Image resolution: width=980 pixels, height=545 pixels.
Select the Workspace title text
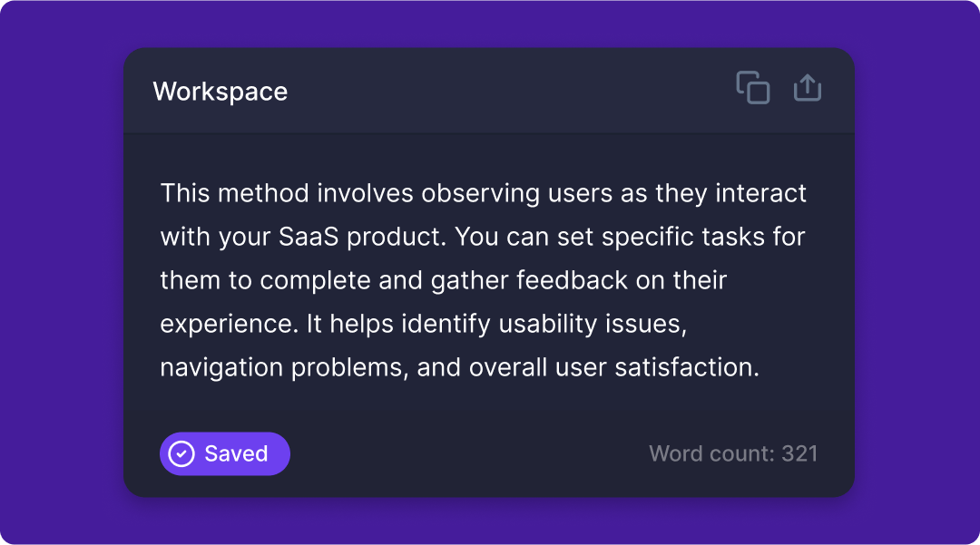tap(220, 92)
